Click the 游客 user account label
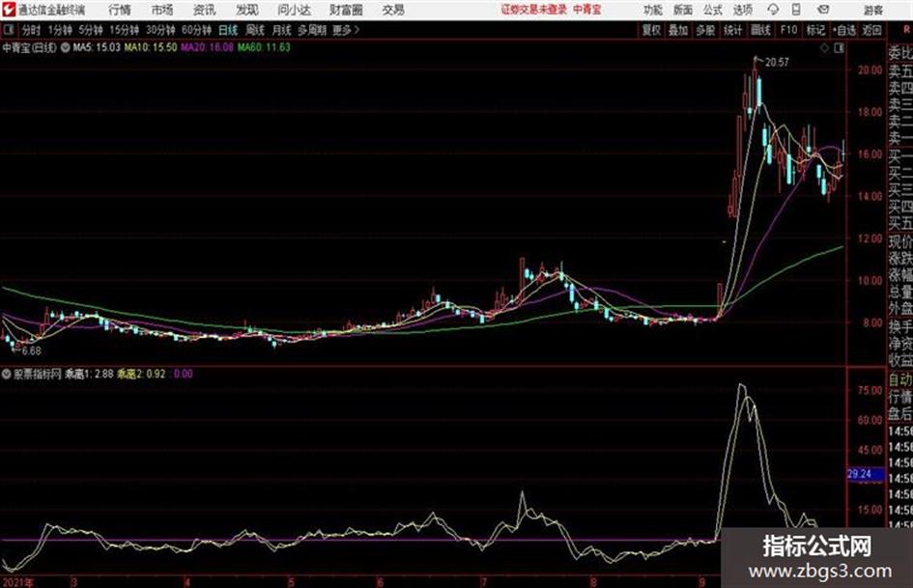 click(873, 10)
